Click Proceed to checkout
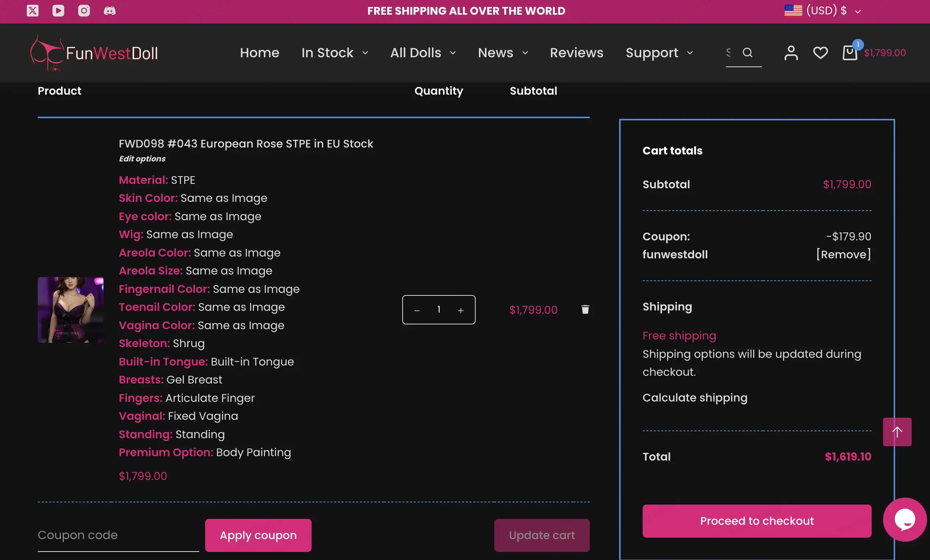This screenshot has height=560, width=930. point(757,521)
